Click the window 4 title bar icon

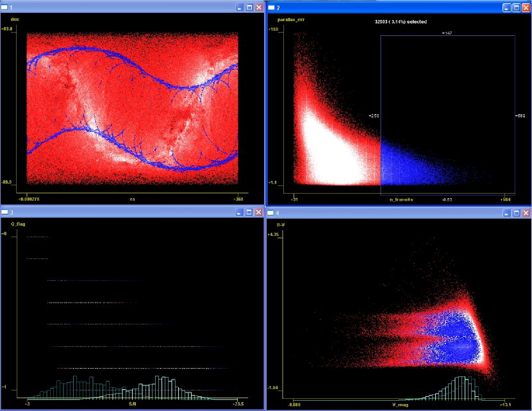271,212
